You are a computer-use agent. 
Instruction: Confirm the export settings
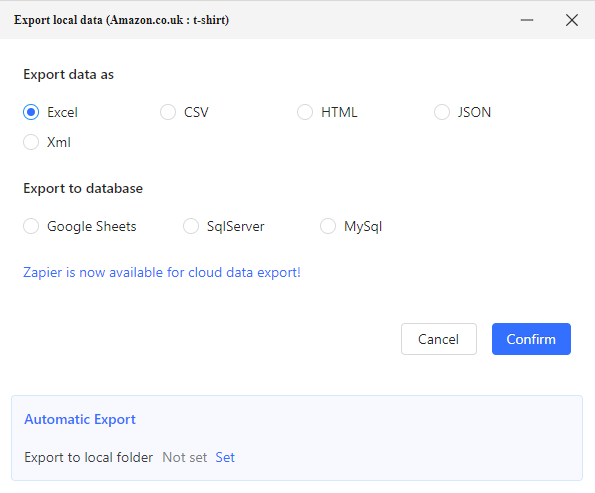click(531, 339)
